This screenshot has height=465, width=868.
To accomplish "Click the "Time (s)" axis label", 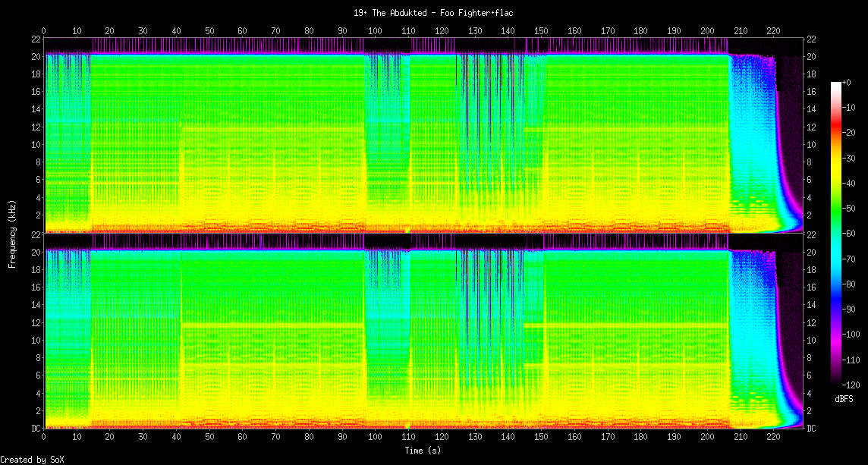I will [x=423, y=451].
